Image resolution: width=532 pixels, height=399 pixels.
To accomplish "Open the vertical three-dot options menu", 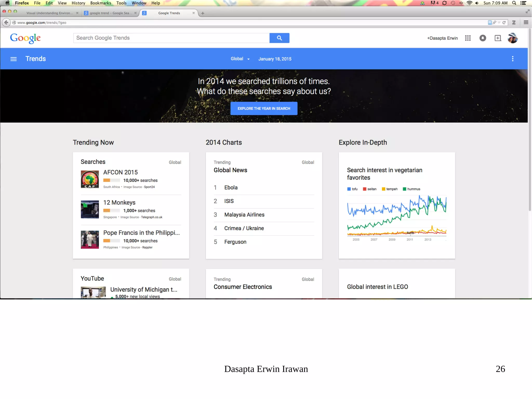I will tap(513, 59).
